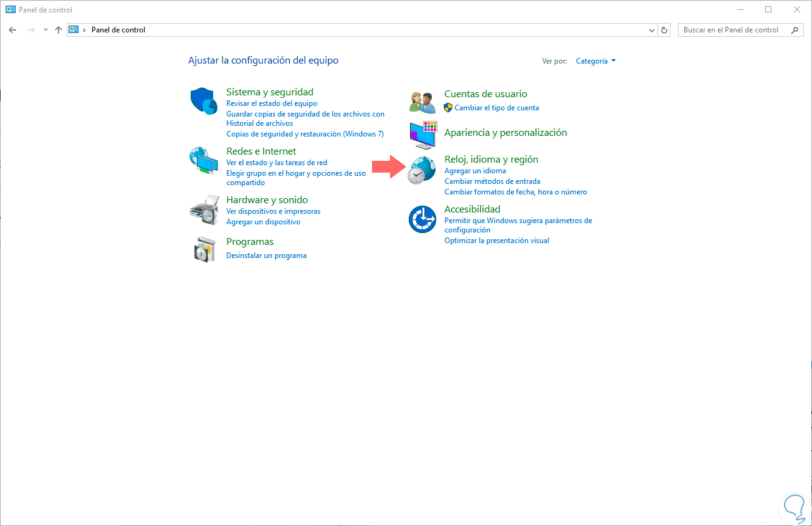Click the Panel de control breadcrumb
This screenshot has height=526, width=812.
coord(118,30)
